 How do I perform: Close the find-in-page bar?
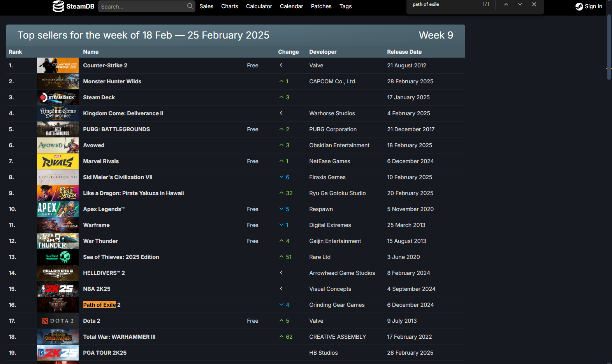(x=534, y=4)
